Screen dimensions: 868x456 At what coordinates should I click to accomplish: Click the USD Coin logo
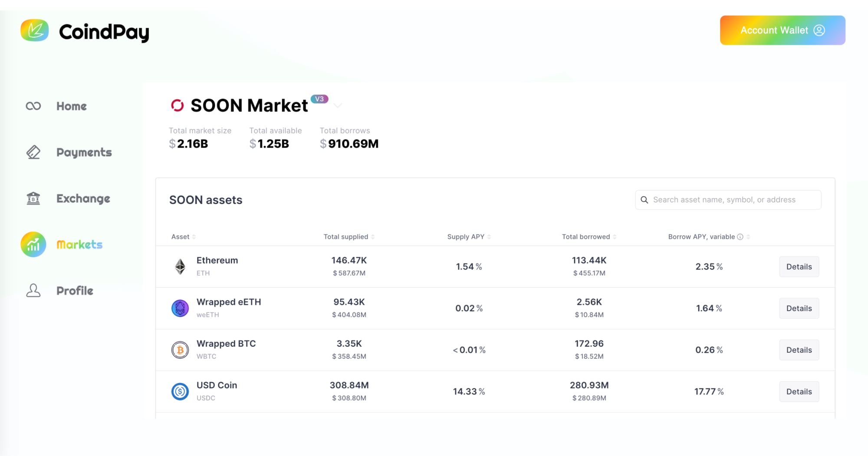(181, 391)
